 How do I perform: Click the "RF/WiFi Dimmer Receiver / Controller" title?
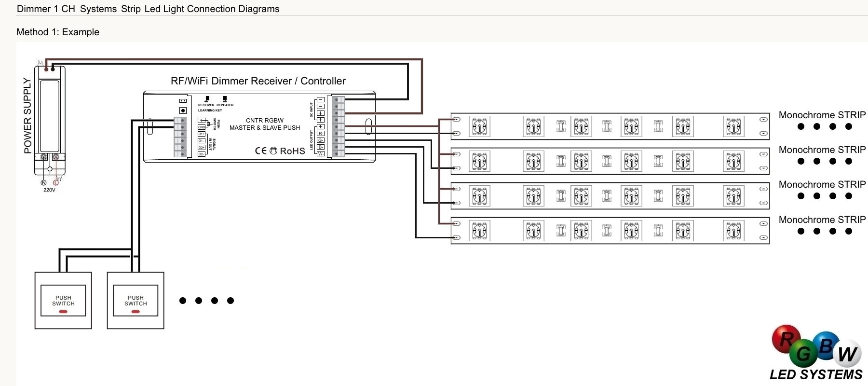[258, 81]
